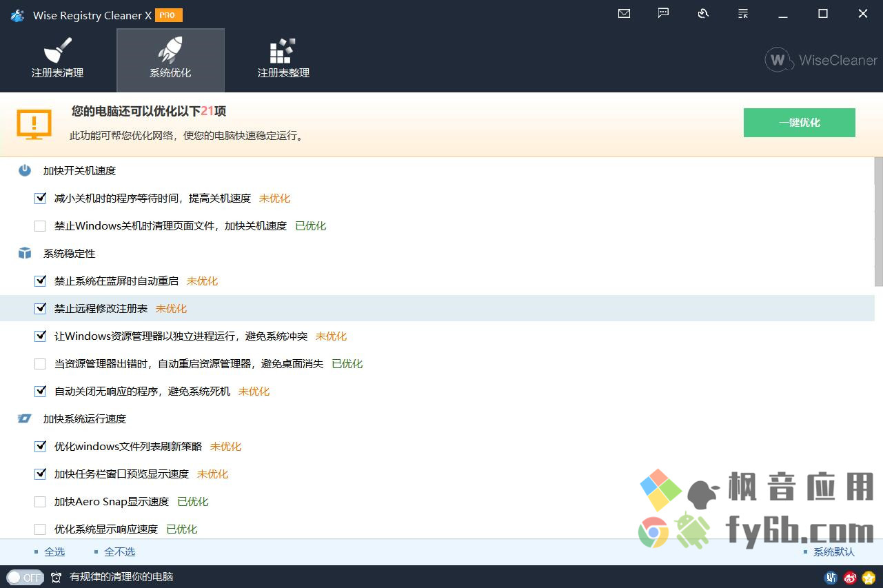Click the Wise Registry Cleaner app logo

click(17, 15)
